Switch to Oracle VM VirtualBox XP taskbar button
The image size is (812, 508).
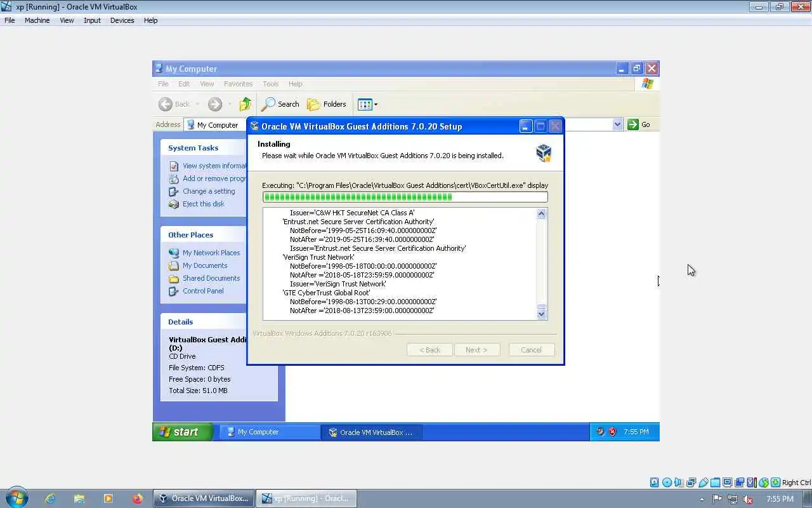coord(371,432)
